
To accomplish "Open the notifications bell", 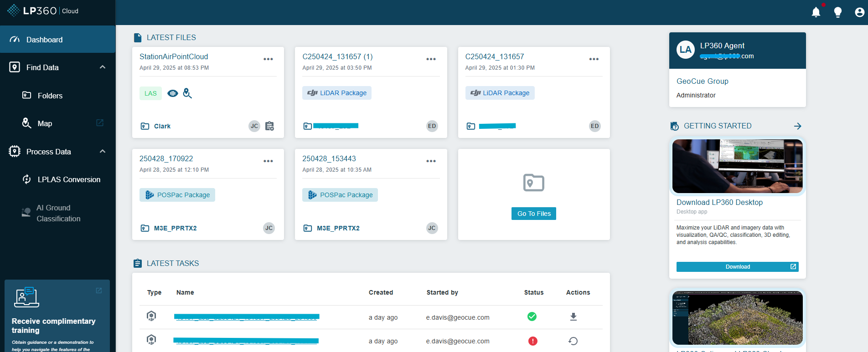I will point(816,12).
